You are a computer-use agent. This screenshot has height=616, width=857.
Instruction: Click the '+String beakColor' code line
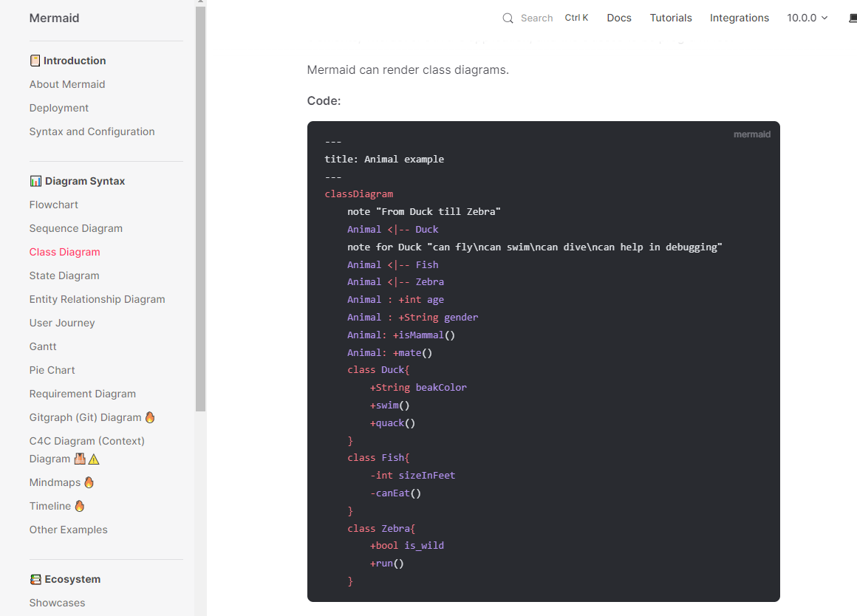419,388
